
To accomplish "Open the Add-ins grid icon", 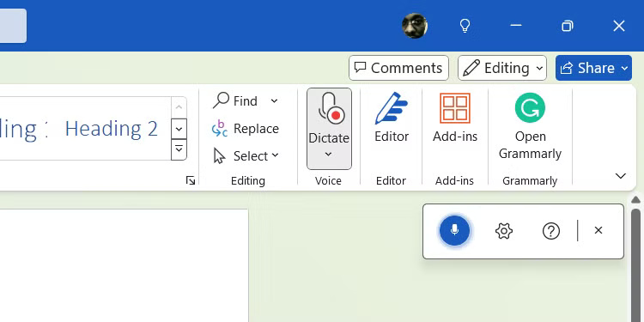I will click(454, 108).
